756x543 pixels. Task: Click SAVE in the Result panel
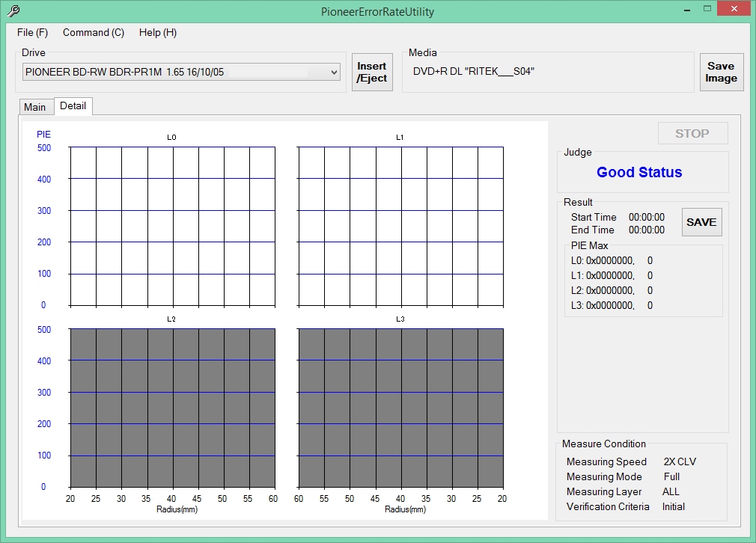coord(701,222)
